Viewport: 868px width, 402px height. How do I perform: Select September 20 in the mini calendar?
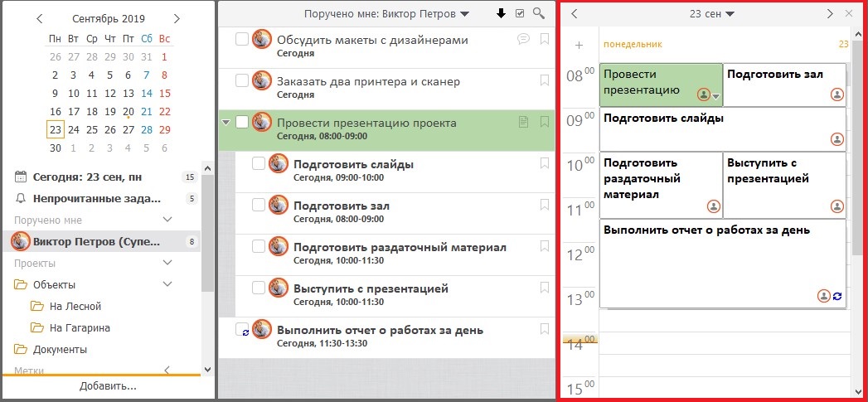129,112
